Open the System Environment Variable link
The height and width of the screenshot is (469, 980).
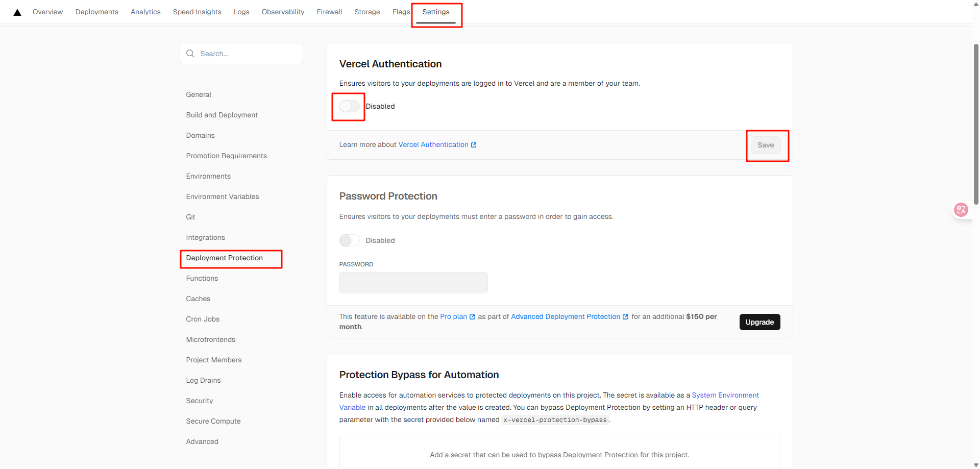[x=725, y=396]
